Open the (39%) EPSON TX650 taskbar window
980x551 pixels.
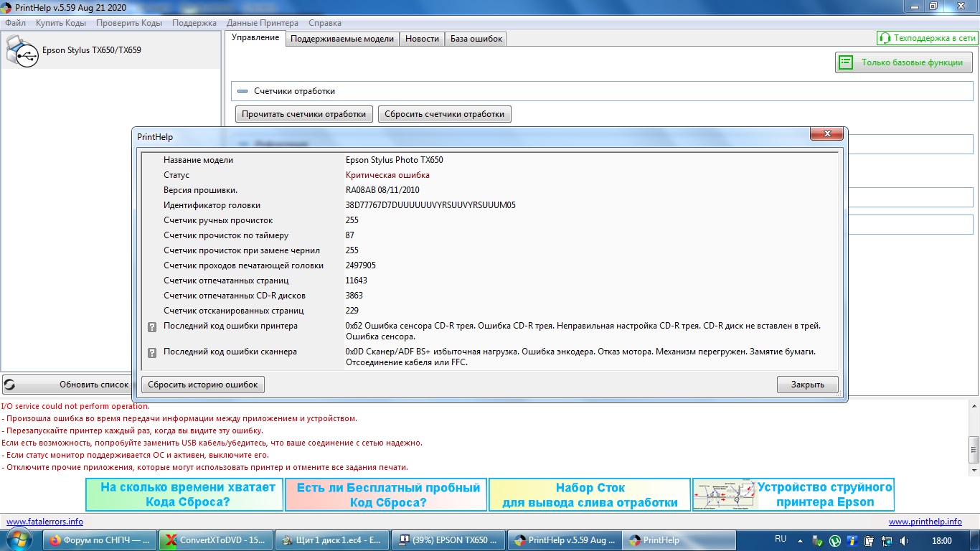click(x=448, y=540)
